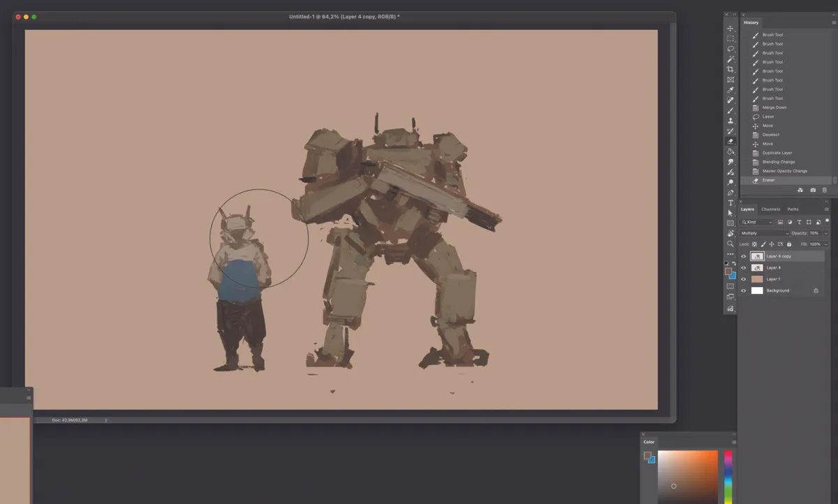Select the Lasso tool in the toolbar
Screen dimensions: 838x504
tap(730, 49)
